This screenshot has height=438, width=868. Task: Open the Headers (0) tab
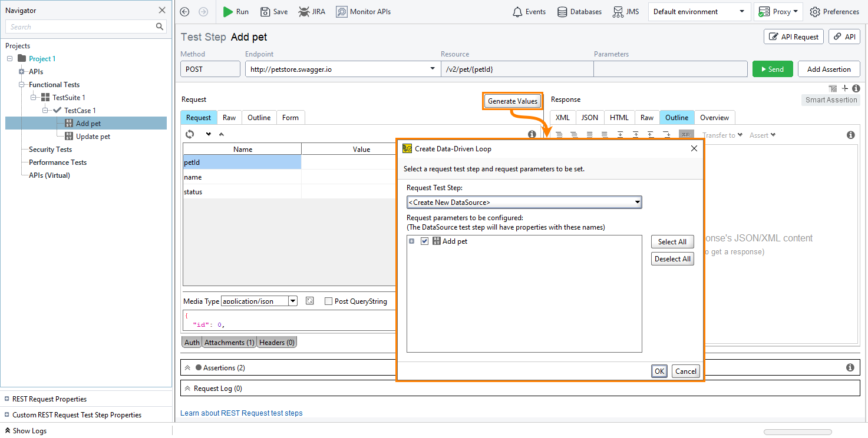click(277, 342)
